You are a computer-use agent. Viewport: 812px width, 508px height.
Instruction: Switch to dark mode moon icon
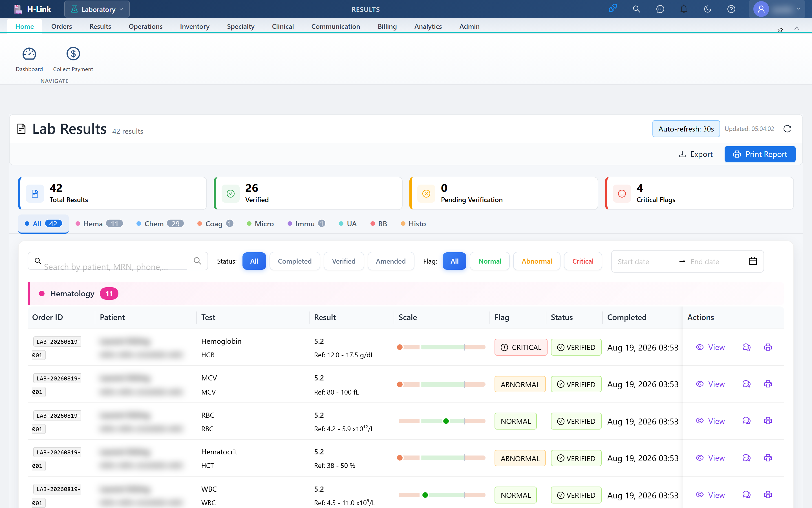pyautogui.click(x=707, y=9)
